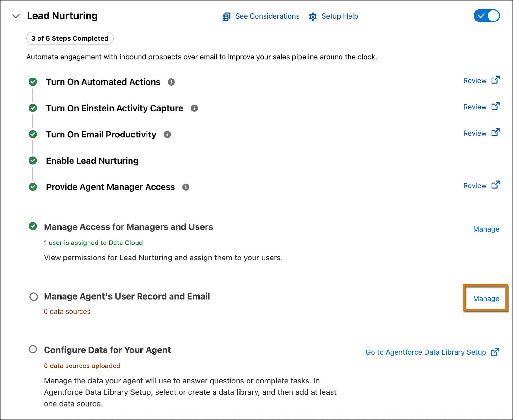Go to Agentforce Data Library Setup
513x420 pixels.
[425, 352]
